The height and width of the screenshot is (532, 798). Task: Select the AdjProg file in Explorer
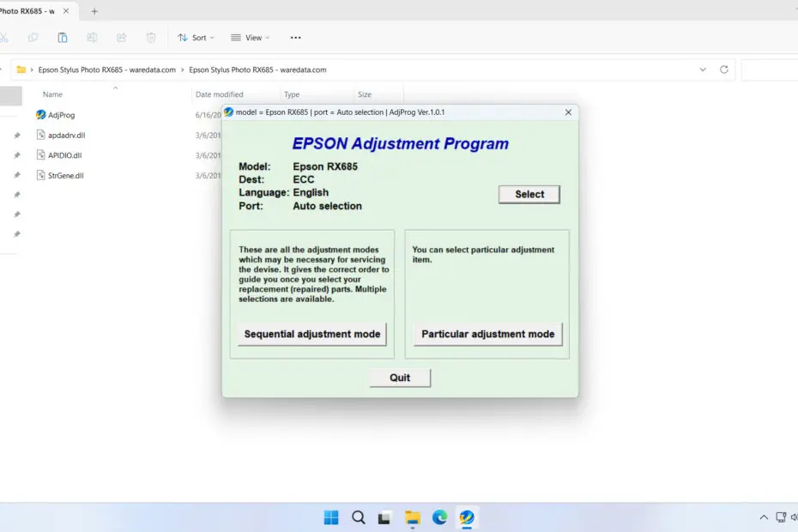[x=61, y=115]
